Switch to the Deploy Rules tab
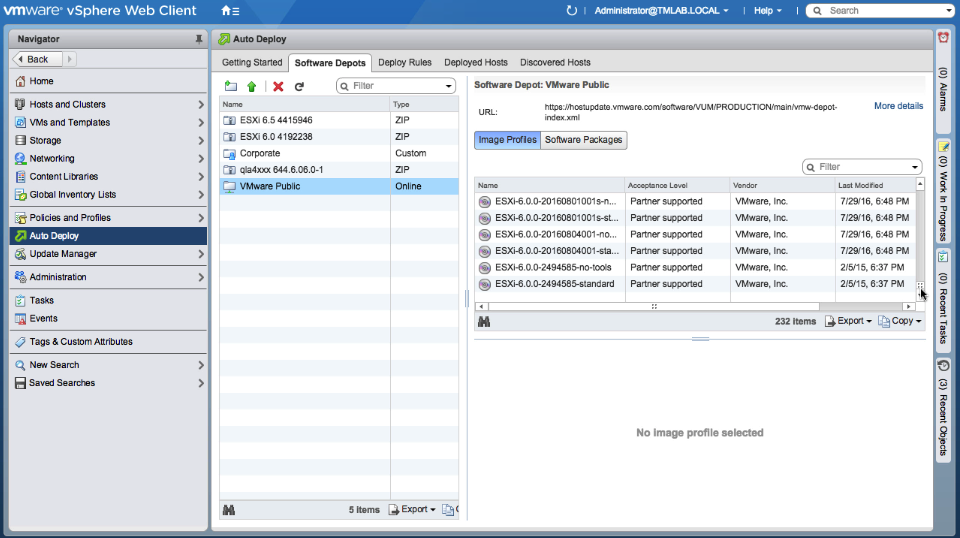The image size is (960, 538). pos(405,62)
